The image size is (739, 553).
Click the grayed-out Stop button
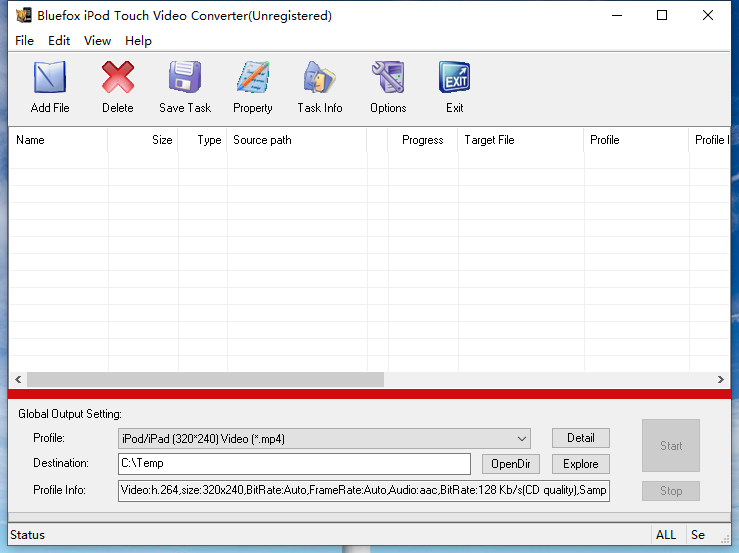coord(671,491)
